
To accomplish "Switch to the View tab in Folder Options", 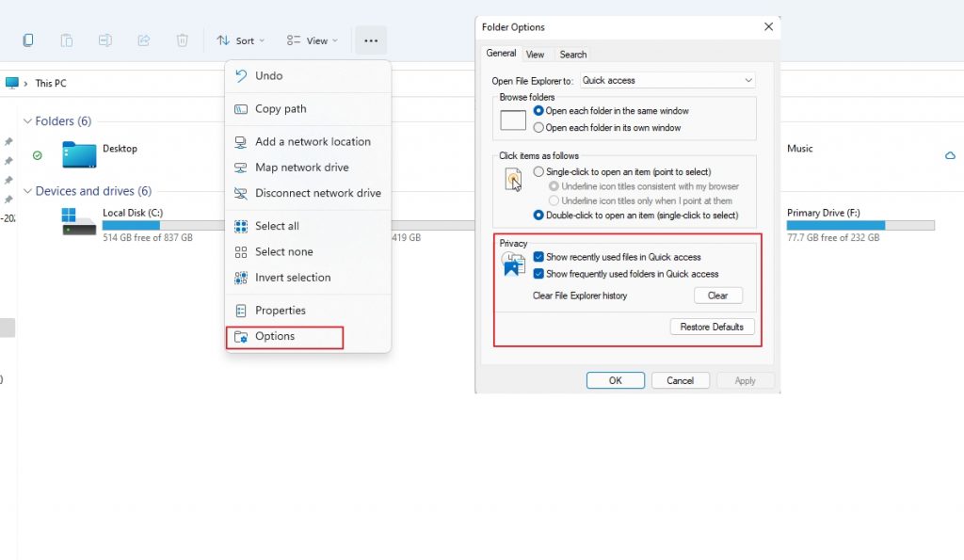I will point(536,54).
